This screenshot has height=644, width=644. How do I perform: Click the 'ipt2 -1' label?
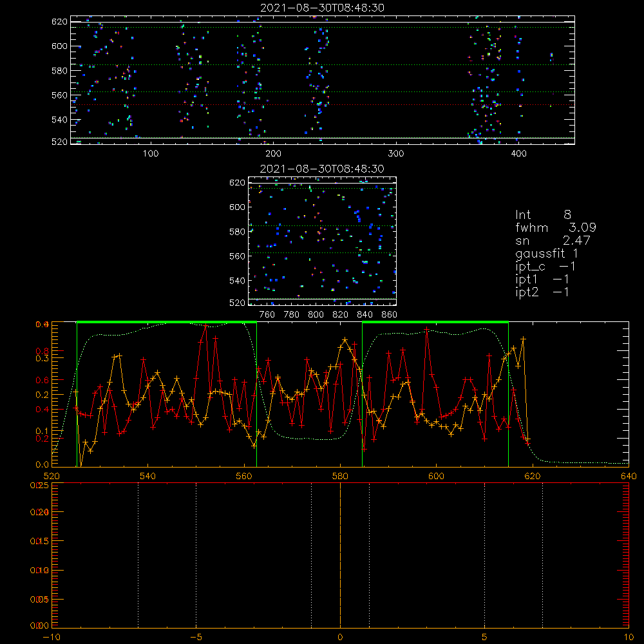(542, 292)
